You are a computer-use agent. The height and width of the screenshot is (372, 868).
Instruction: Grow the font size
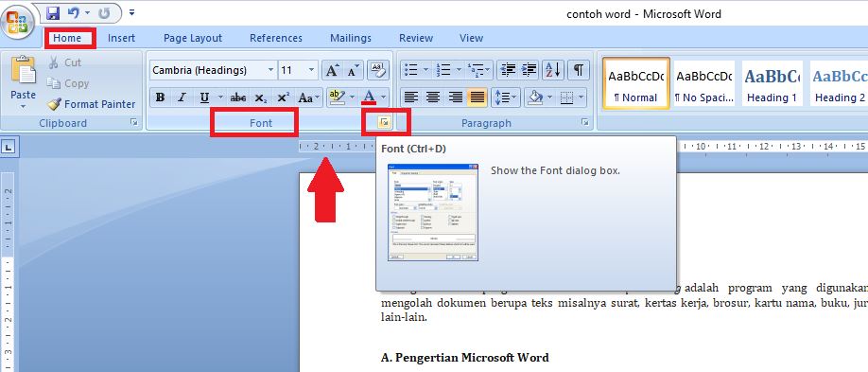[x=332, y=70]
